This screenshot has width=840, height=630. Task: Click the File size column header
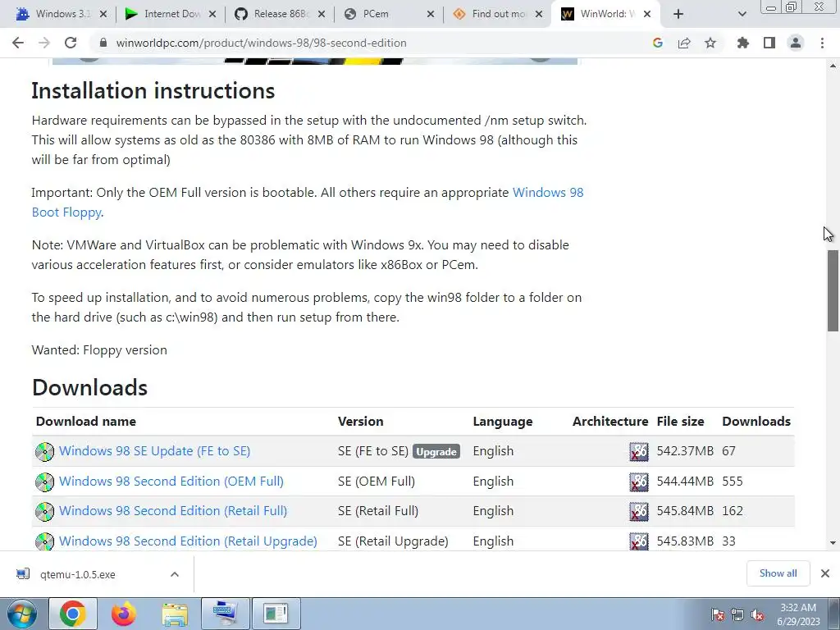(x=680, y=422)
